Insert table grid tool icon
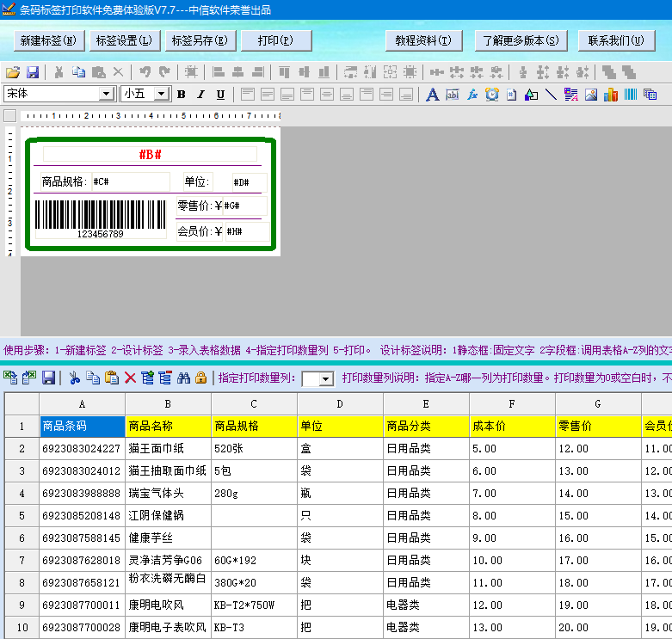Image resolution: width=672 pixels, height=639 pixels. (x=650, y=95)
